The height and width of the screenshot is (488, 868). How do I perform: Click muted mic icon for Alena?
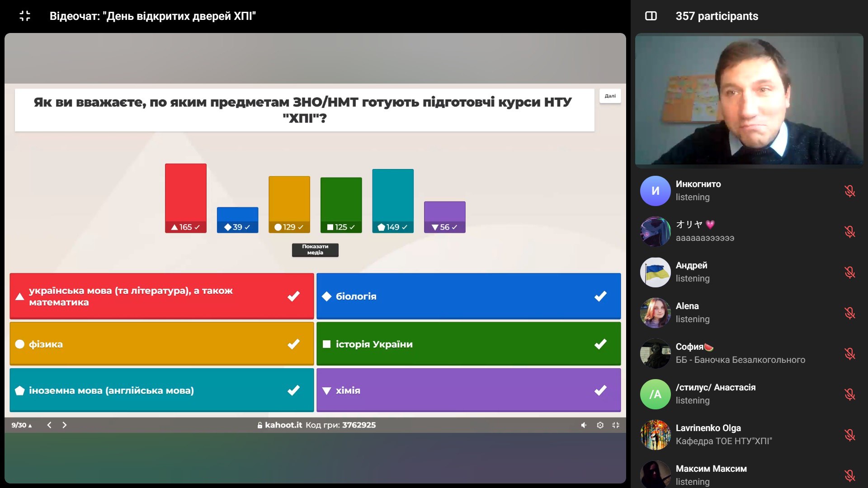(x=850, y=313)
